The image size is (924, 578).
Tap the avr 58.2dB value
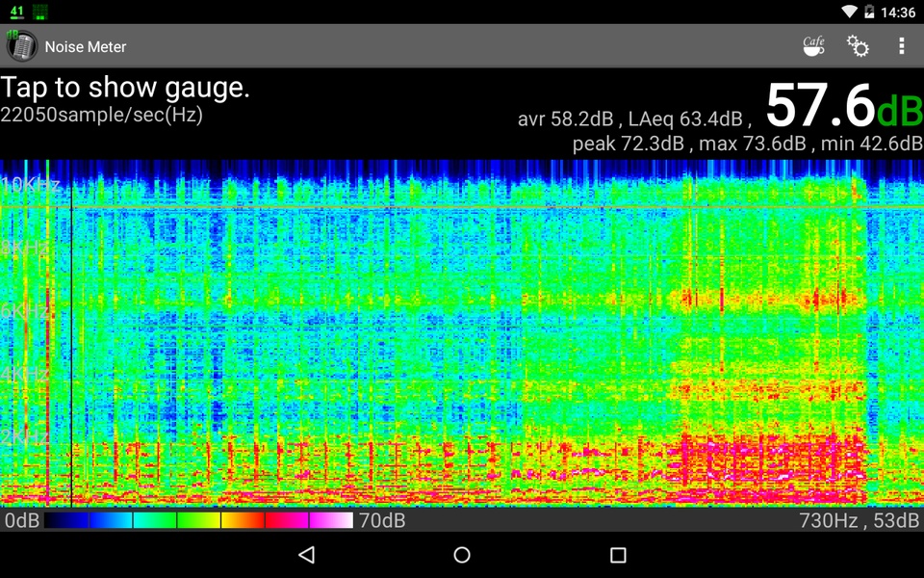click(x=566, y=119)
